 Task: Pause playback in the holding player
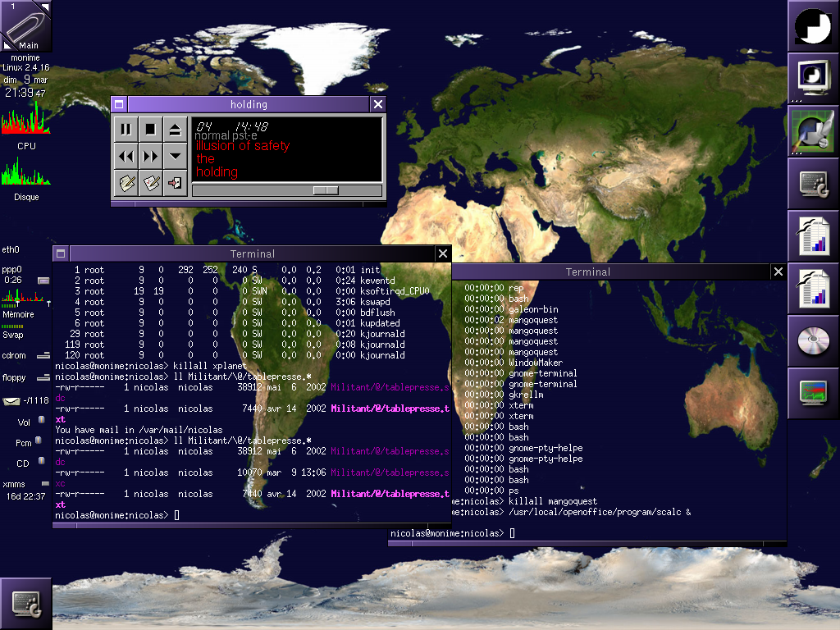click(x=126, y=129)
